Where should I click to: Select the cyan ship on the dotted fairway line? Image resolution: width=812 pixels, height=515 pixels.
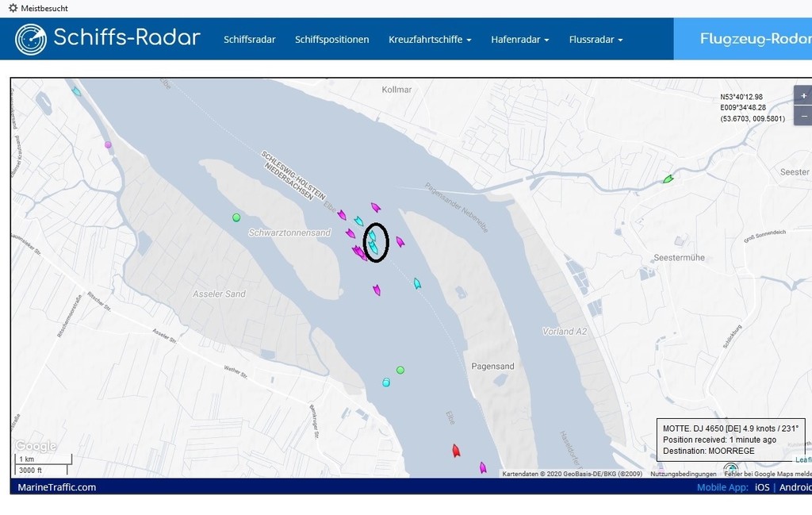(417, 283)
